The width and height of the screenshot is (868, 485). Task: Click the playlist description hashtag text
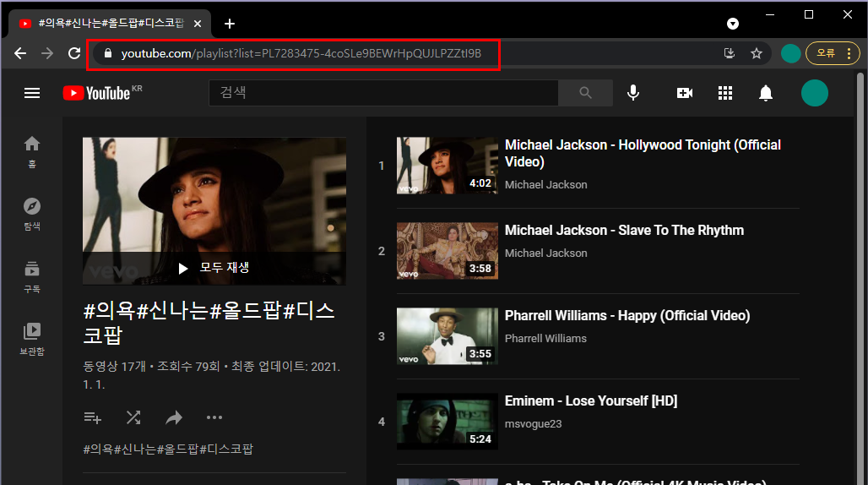pyautogui.click(x=168, y=449)
